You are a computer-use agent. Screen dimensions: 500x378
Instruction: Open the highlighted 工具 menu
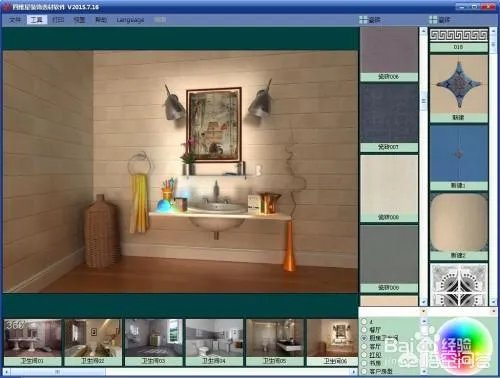[37, 20]
